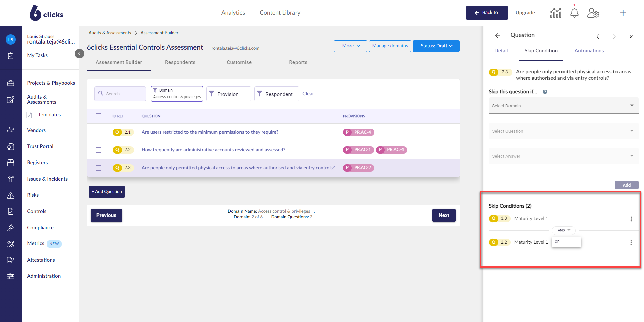This screenshot has width=644, height=322.
Task: Click the Projects & Playbooks briefcase icon
Action: point(11,83)
